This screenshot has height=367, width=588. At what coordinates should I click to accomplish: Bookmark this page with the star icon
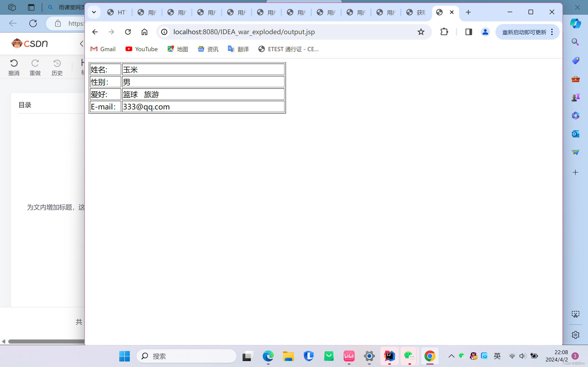421,32
